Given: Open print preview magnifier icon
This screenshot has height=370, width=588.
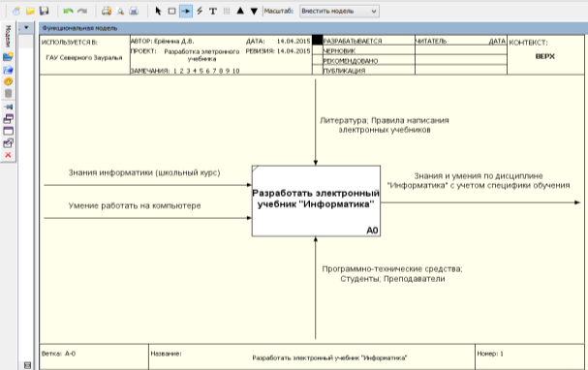Looking at the screenshot, I should point(120,12).
